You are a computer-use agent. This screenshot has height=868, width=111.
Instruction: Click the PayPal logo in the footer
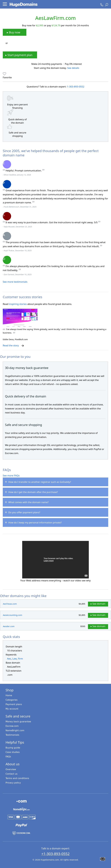(21, 825)
